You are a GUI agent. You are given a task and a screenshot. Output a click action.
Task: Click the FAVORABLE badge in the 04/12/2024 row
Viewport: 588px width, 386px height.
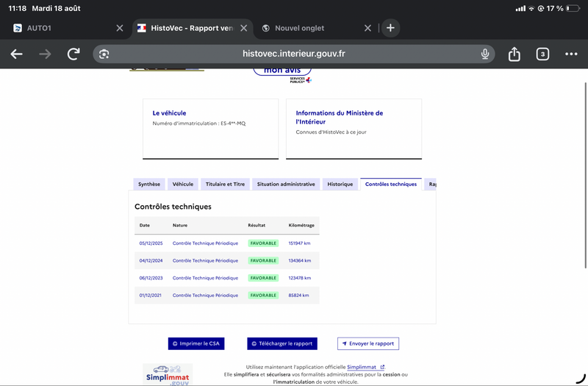[263, 261]
